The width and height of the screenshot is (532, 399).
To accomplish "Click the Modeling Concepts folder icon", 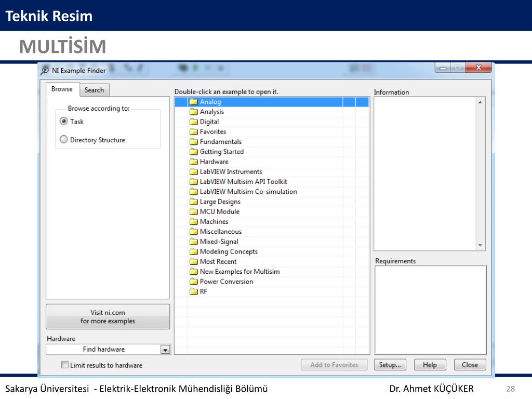I will click(194, 252).
